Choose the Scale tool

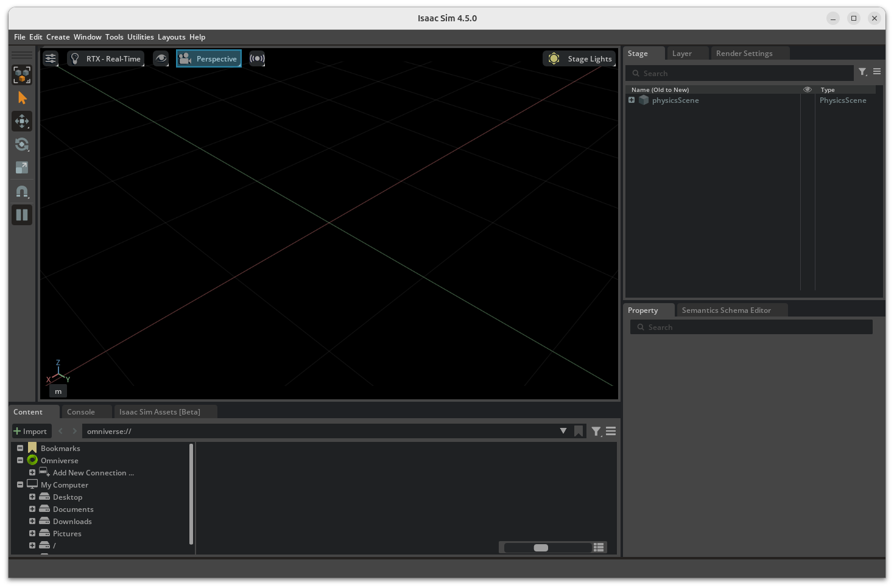pyautogui.click(x=22, y=167)
